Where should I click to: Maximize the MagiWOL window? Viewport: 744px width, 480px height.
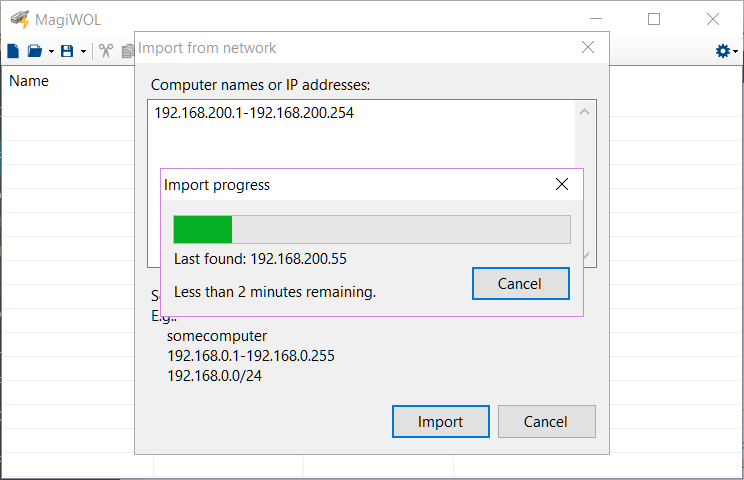point(654,19)
